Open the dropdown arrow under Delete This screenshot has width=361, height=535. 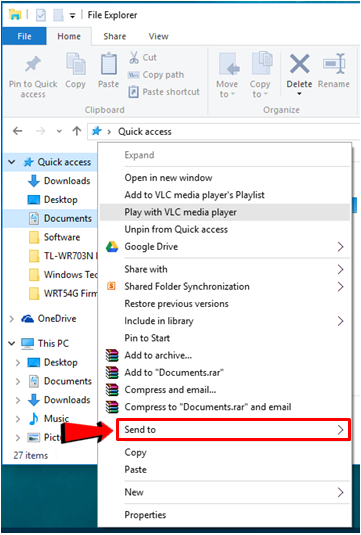(x=299, y=94)
